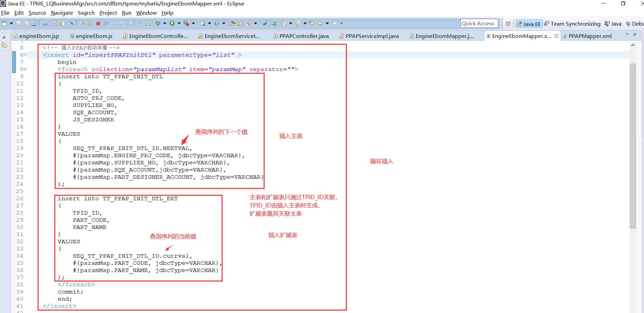Click the Quick Access search field

click(479, 23)
